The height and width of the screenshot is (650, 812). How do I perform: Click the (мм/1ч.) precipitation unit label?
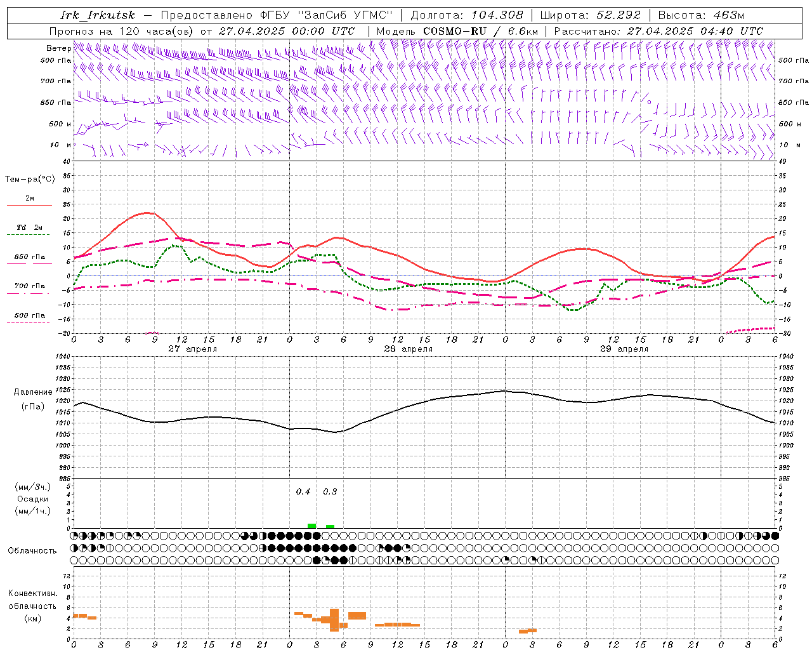(33, 511)
